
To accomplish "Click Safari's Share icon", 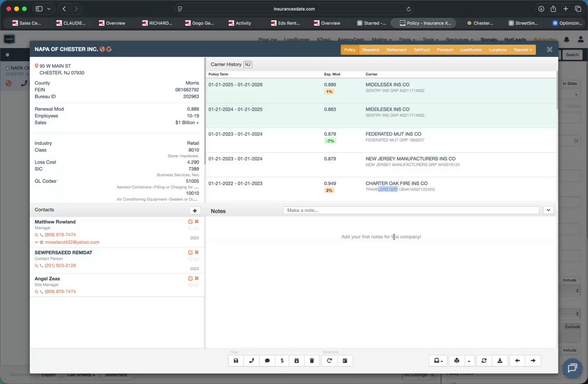I will click(554, 9).
